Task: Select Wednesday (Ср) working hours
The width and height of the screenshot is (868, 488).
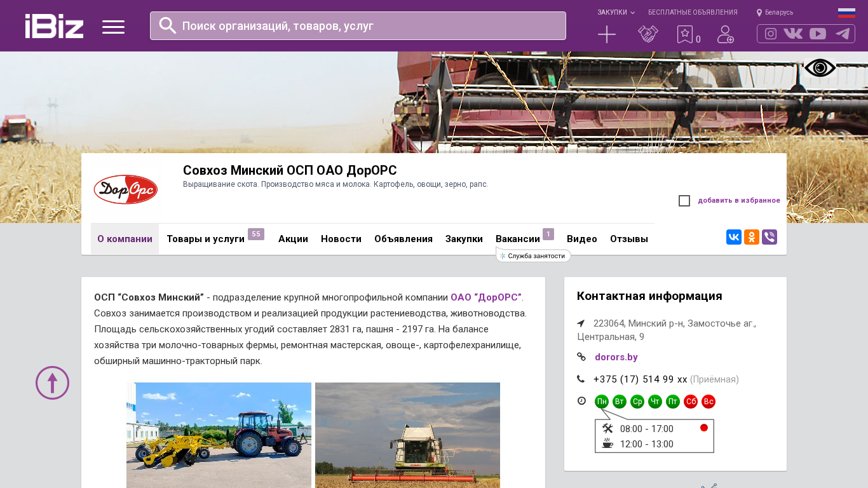Action: 637,402
